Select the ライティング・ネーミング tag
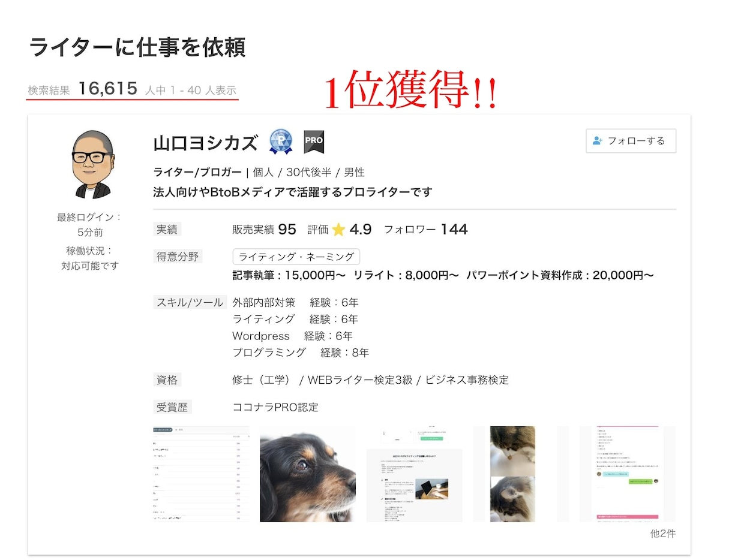The height and width of the screenshot is (560, 732). pos(296,257)
